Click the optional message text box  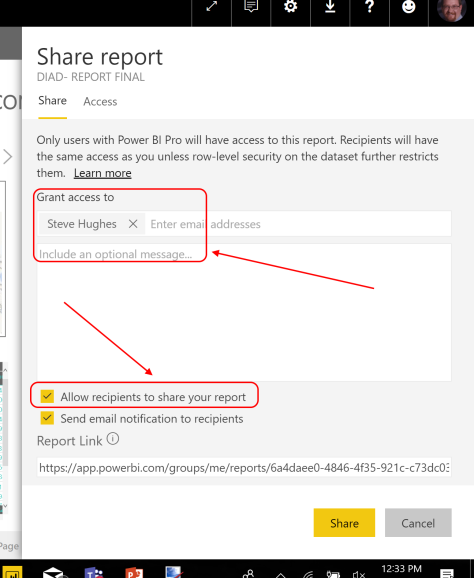point(244,312)
